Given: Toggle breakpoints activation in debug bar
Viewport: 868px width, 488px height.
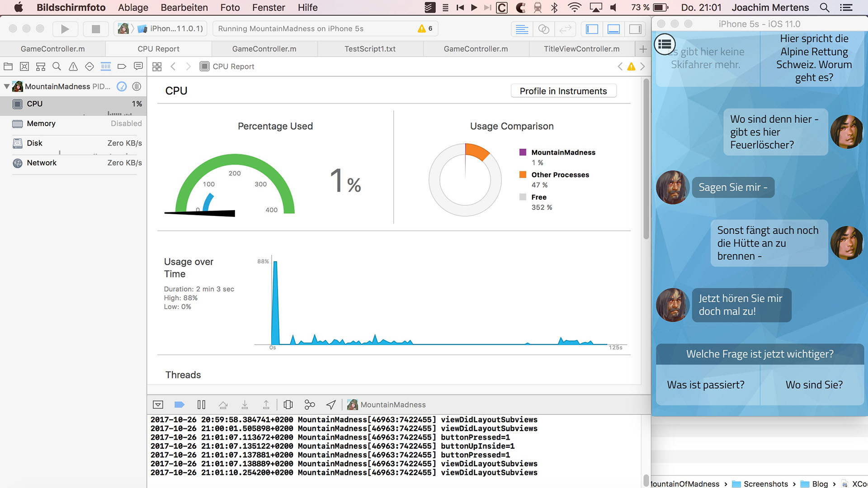Looking at the screenshot, I should click(179, 404).
